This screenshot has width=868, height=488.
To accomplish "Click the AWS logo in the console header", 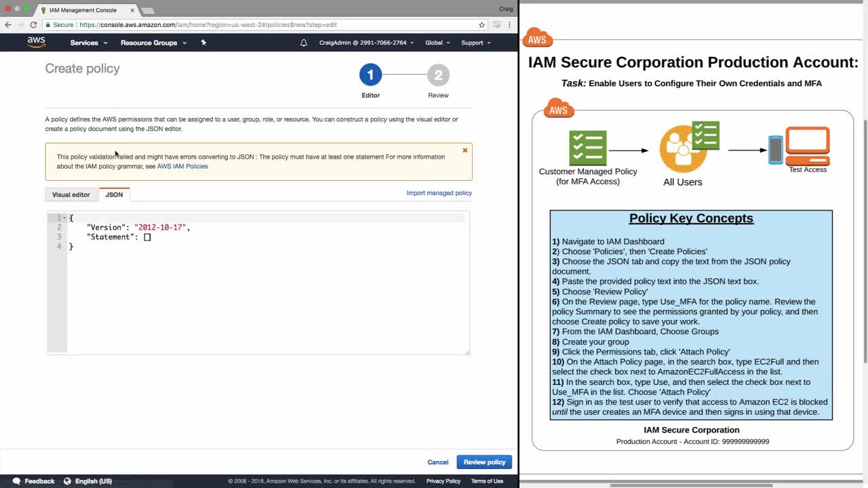I will click(37, 42).
